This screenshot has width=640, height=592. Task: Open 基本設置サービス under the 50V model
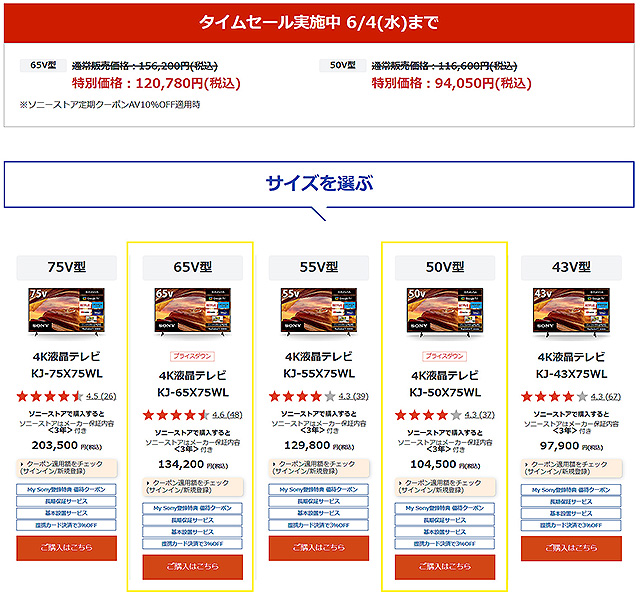pyautogui.click(x=445, y=532)
